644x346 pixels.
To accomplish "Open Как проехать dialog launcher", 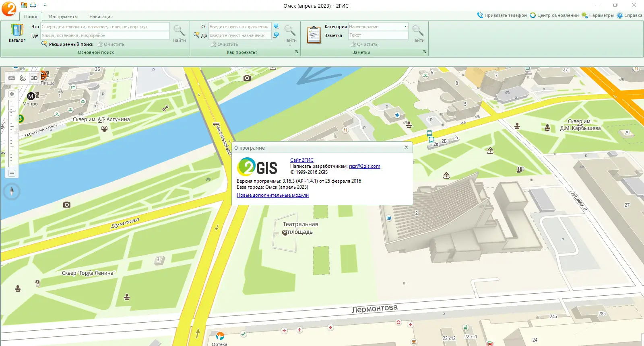I will tap(297, 52).
